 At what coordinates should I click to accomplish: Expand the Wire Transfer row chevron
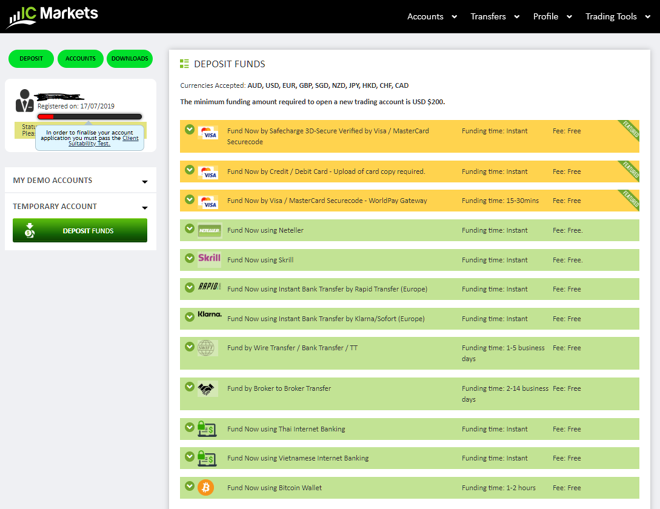coord(189,346)
